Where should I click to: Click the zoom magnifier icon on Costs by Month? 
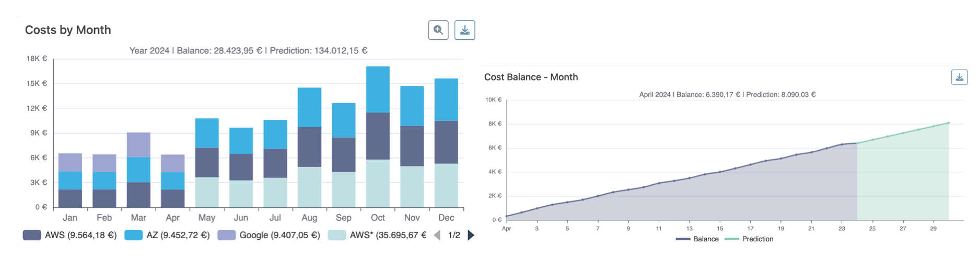(438, 30)
